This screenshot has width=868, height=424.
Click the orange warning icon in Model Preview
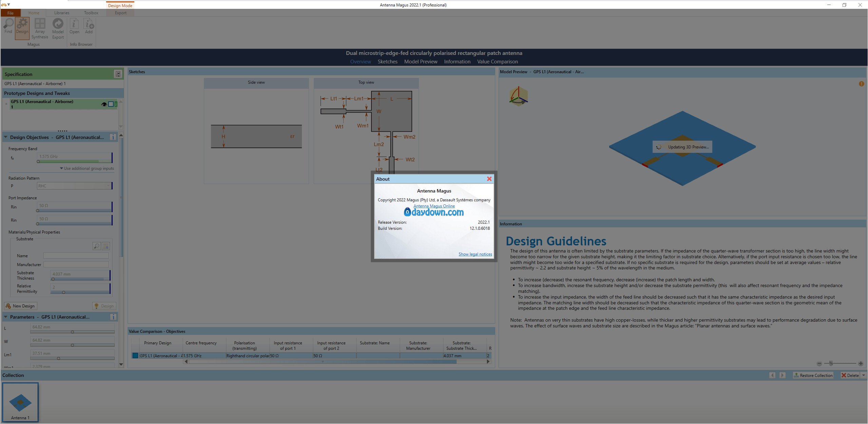click(x=862, y=84)
